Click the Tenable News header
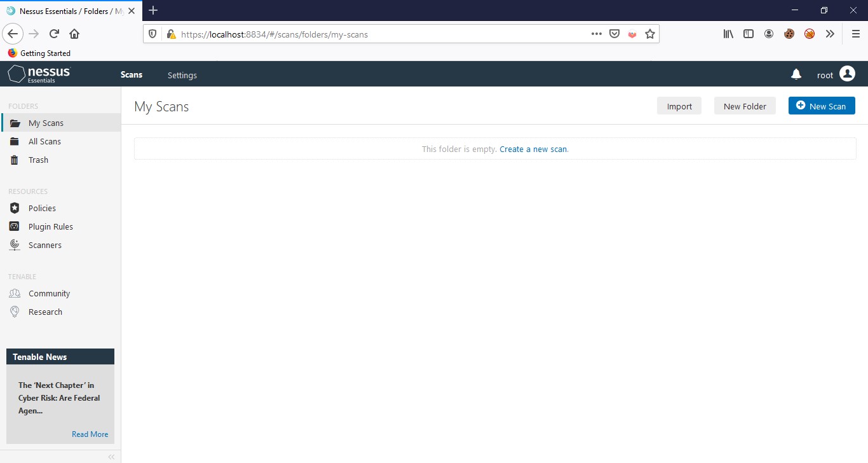This screenshot has width=868, height=463. [x=60, y=357]
